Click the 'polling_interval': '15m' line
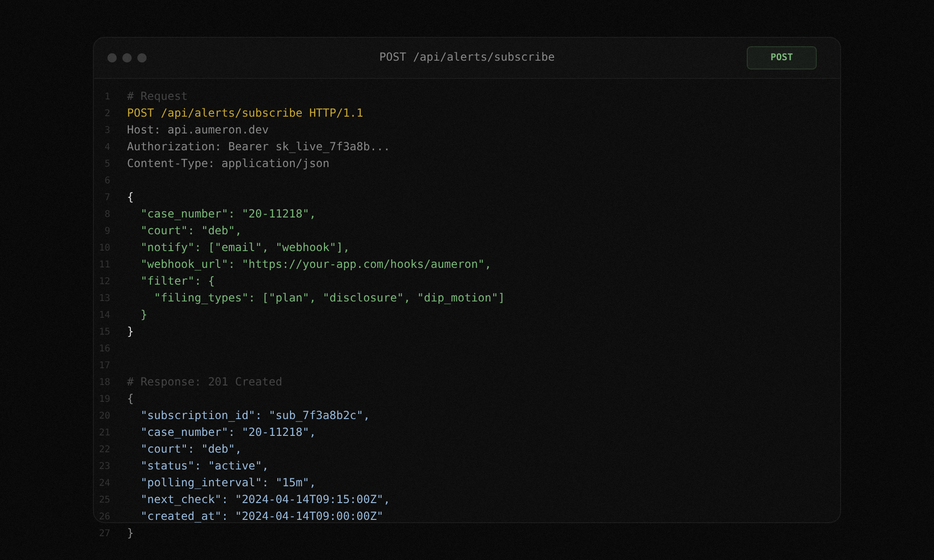Viewport: 934px width, 560px height. 228,483
